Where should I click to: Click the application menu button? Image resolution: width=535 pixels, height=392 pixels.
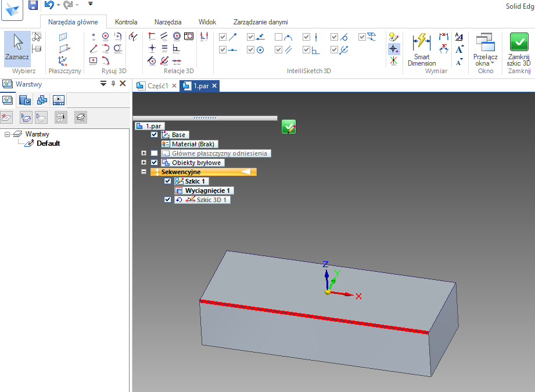12,9
